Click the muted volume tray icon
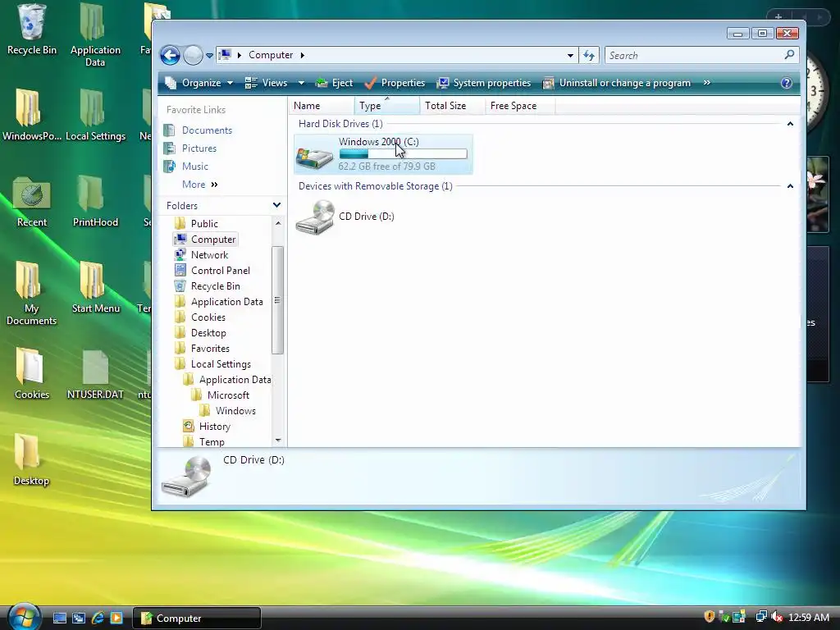Image resolution: width=840 pixels, height=630 pixels. [777, 617]
